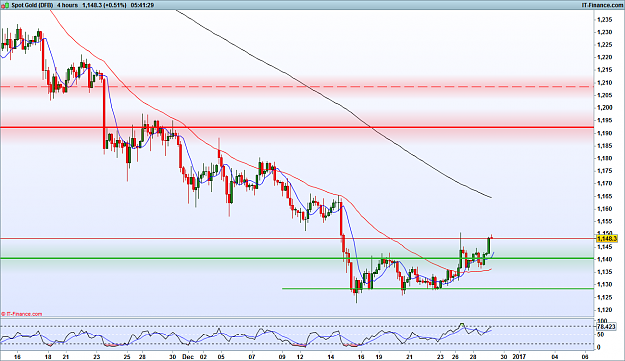The width and height of the screenshot is (625, 361).
Task: Click the 09 date axis label
Action: pos(283,357)
